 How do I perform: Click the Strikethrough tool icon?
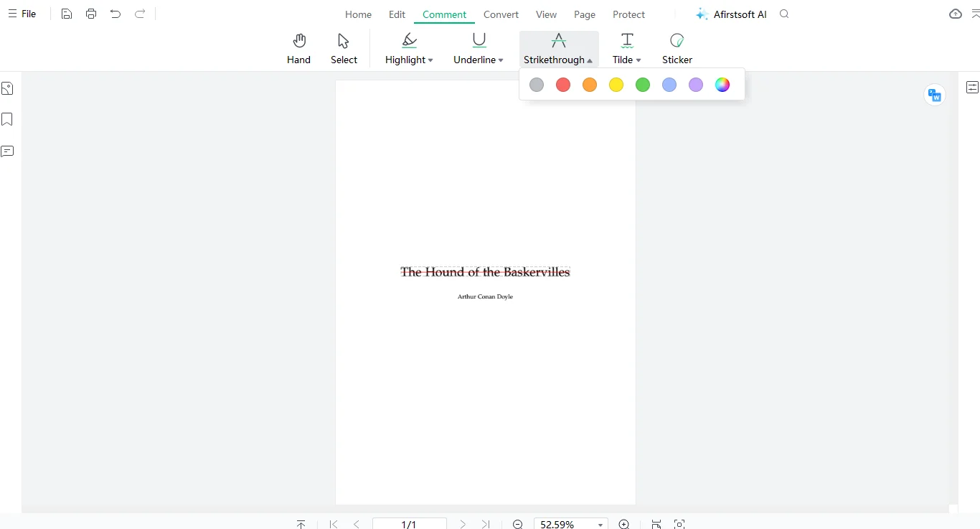pos(558,40)
